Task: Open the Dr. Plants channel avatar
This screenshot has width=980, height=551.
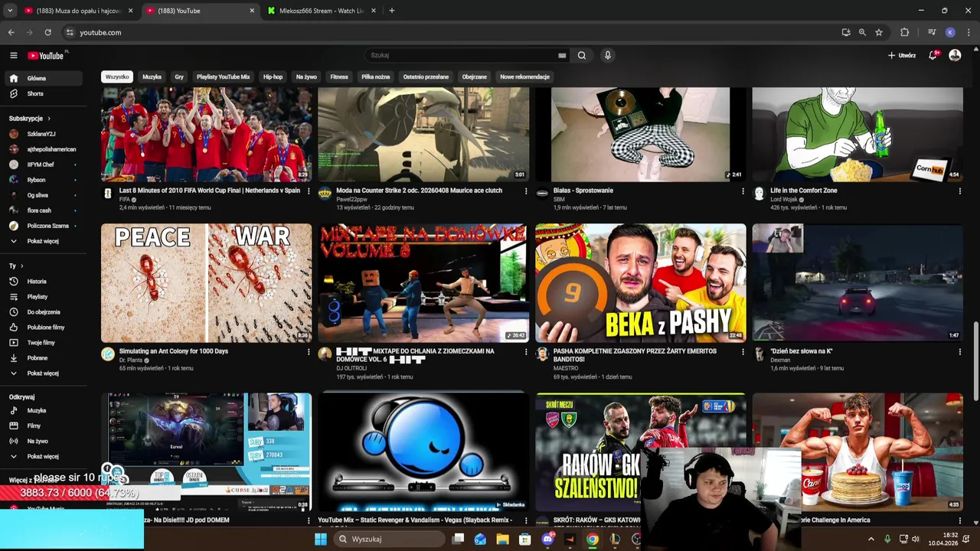Action: pyautogui.click(x=108, y=354)
